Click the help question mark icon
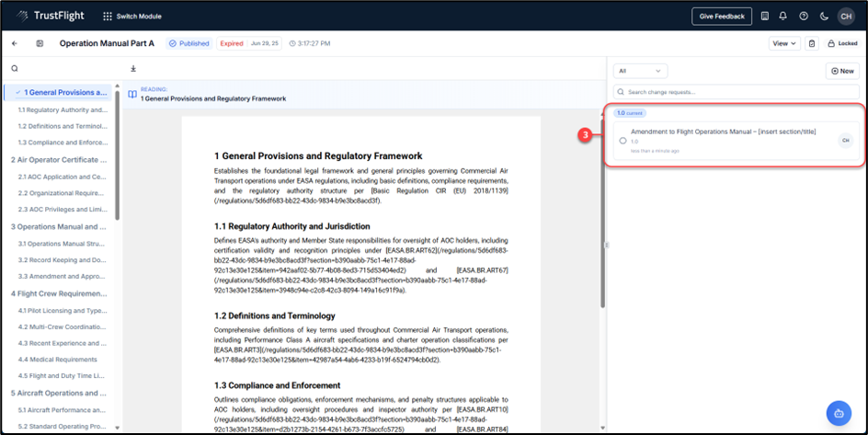 pyautogui.click(x=804, y=16)
